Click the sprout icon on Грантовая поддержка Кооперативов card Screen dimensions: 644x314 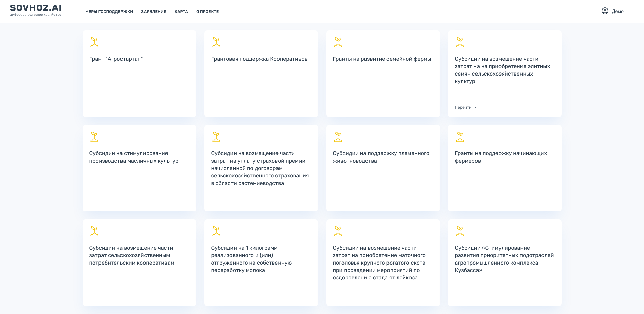[216, 42]
